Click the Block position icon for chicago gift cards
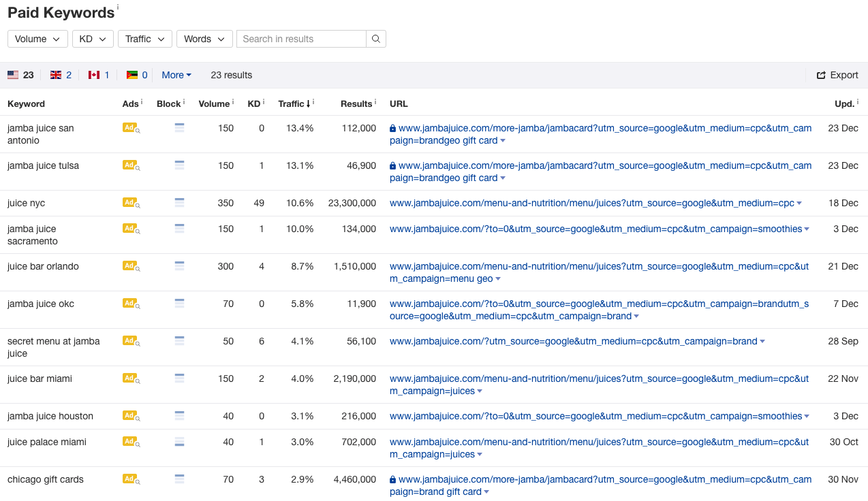868x501 pixels. pyautogui.click(x=179, y=479)
